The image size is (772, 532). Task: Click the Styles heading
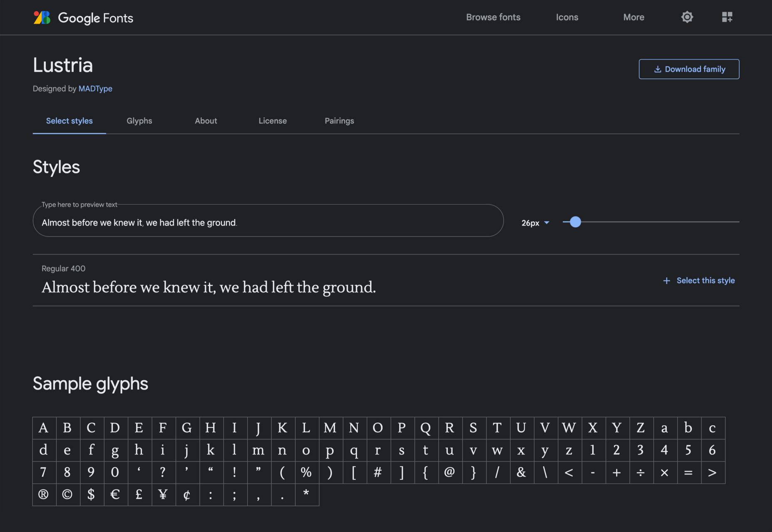[x=56, y=167]
